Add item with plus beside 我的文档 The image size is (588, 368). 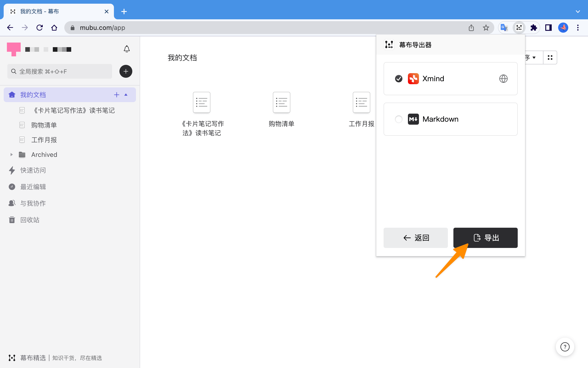point(117,95)
